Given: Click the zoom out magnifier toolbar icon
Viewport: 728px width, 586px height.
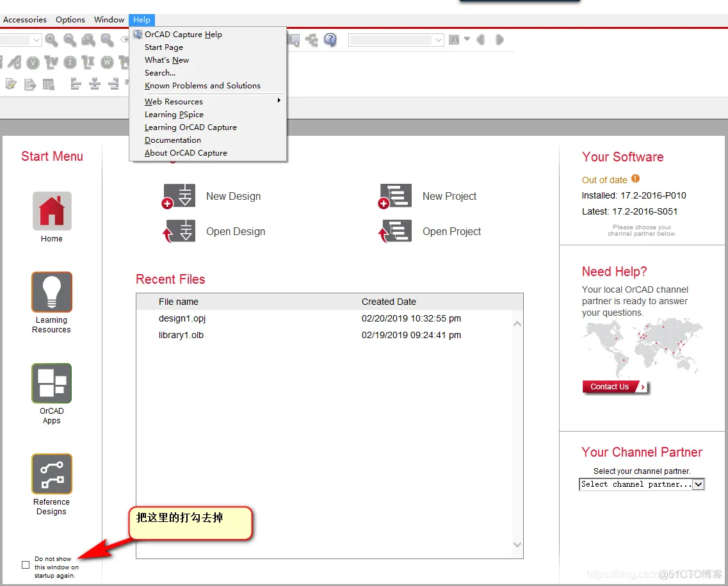Looking at the screenshot, I should [x=70, y=40].
